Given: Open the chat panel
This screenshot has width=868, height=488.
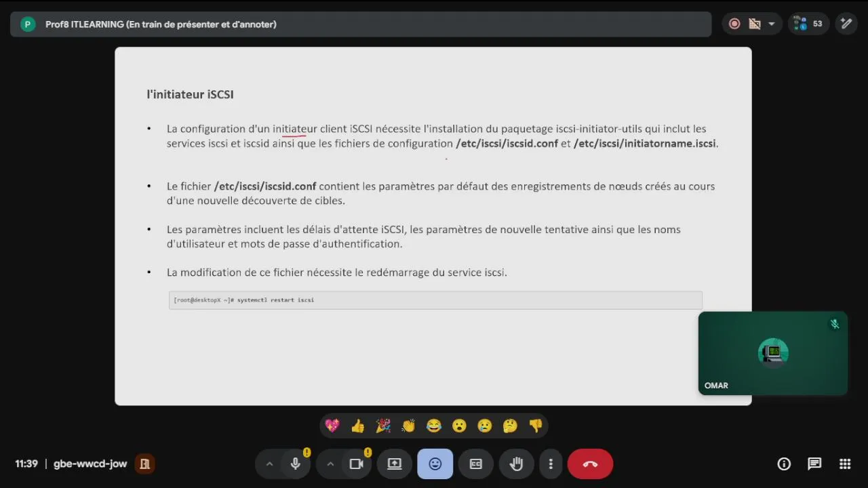Looking at the screenshot, I should 814,464.
